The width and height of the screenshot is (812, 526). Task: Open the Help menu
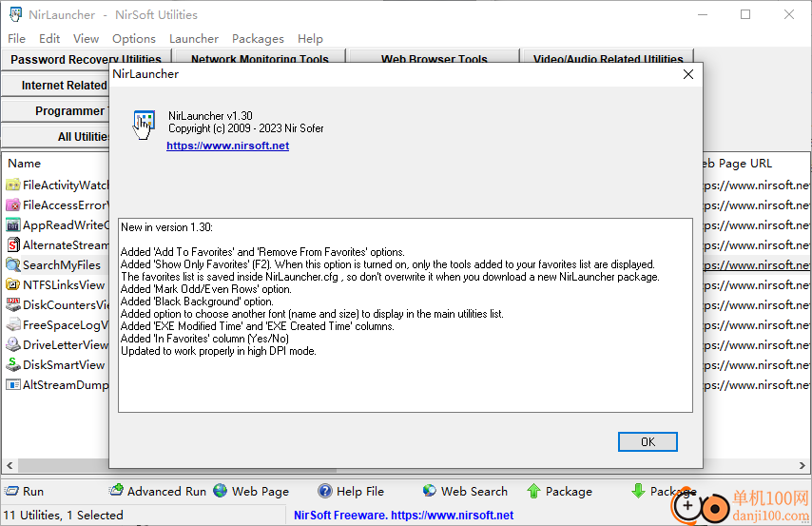310,39
